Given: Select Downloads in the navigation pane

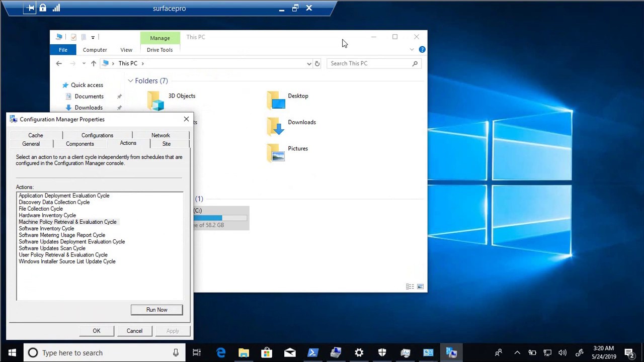Looking at the screenshot, I should pos(89,108).
